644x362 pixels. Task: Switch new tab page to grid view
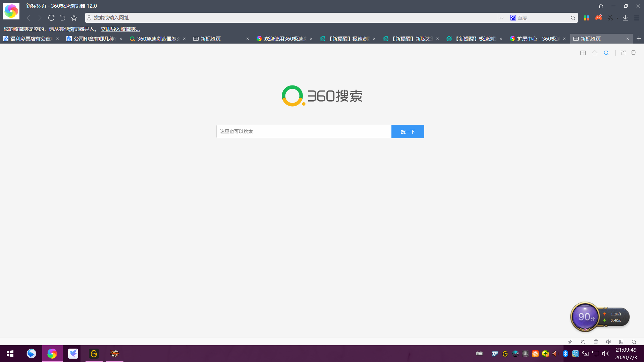[583, 53]
